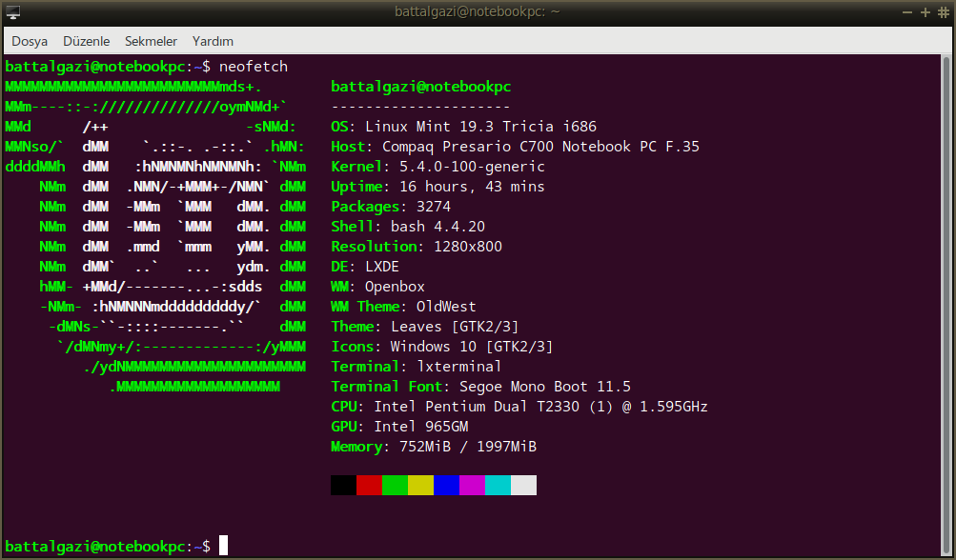The height and width of the screenshot is (560, 956).
Task: Click the terminal cursor at the bottom prompt
Action: [223, 546]
